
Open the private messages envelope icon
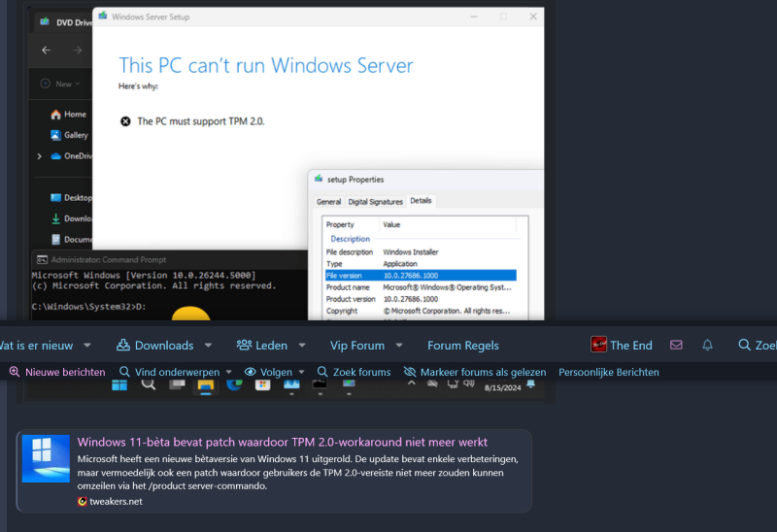click(676, 345)
